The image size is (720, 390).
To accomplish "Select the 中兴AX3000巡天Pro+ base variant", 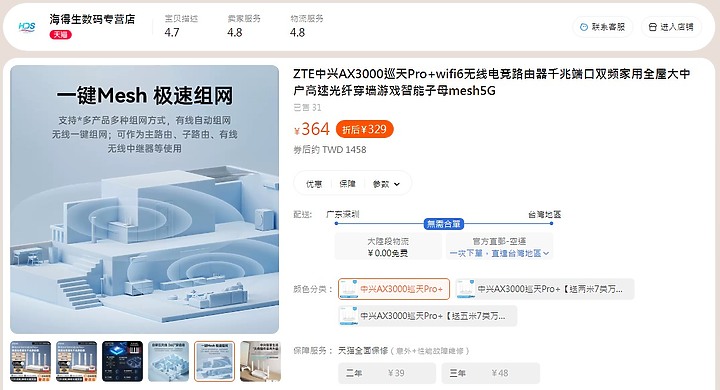I will pyautogui.click(x=394, y=289).
